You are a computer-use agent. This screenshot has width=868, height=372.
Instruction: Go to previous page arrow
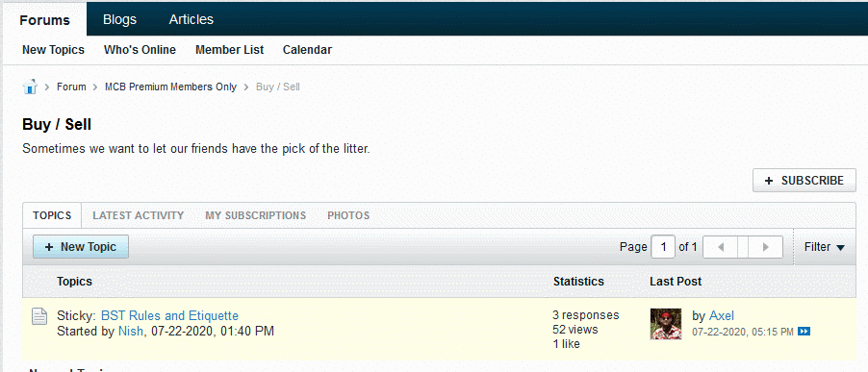[x=720, y=247]
